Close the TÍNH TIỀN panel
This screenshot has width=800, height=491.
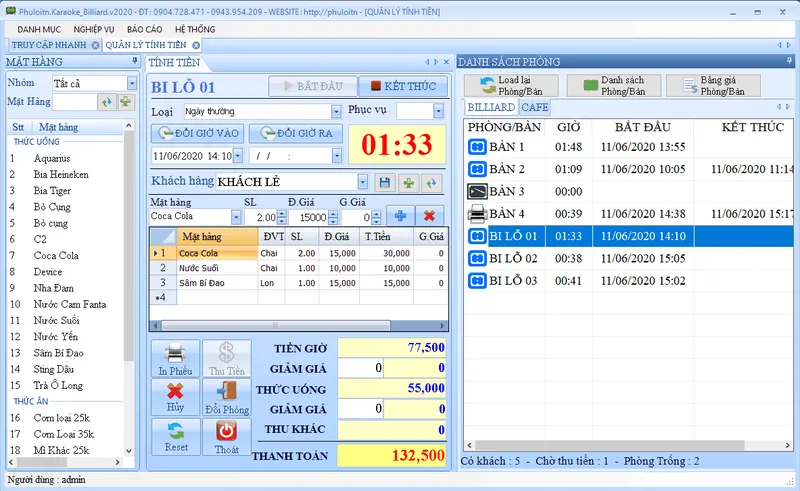click(446, 62)
